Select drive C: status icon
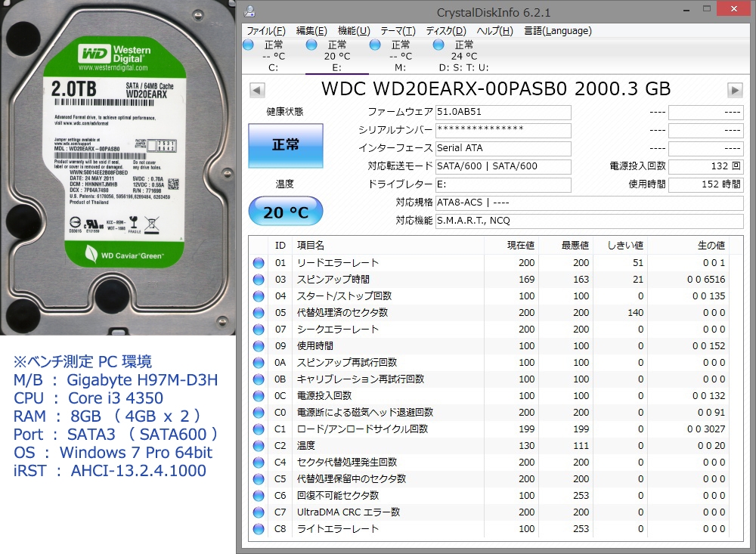The height and width of the screenshot is (554, 756). coord(248,45)
